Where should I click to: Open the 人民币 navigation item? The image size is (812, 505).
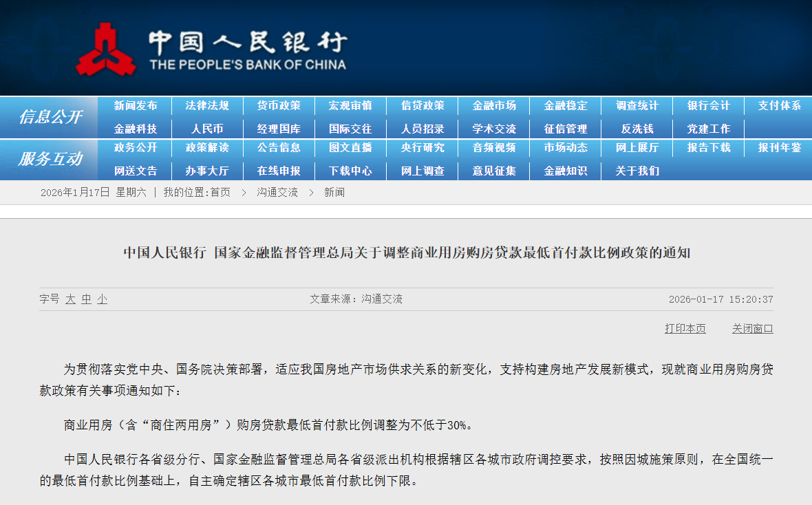click(x=207, y=129)
